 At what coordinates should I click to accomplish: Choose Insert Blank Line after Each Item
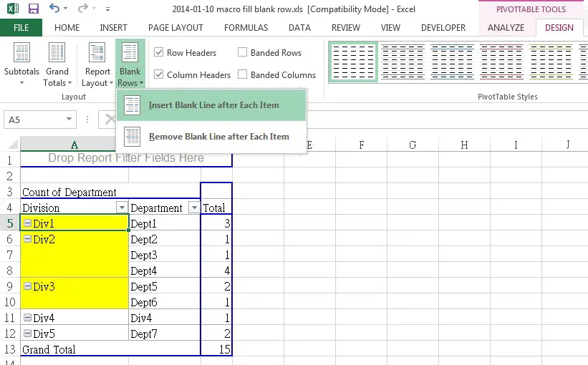(211, 105)
